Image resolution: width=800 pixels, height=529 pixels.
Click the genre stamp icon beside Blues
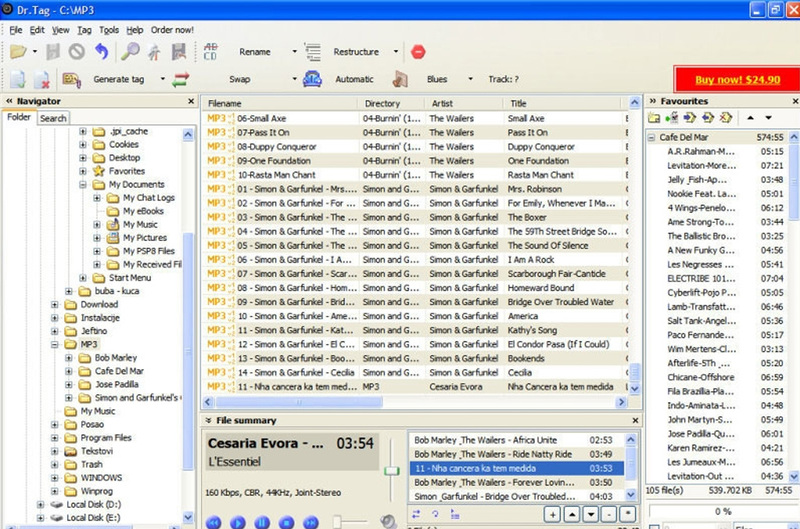(x=400, y=80)
